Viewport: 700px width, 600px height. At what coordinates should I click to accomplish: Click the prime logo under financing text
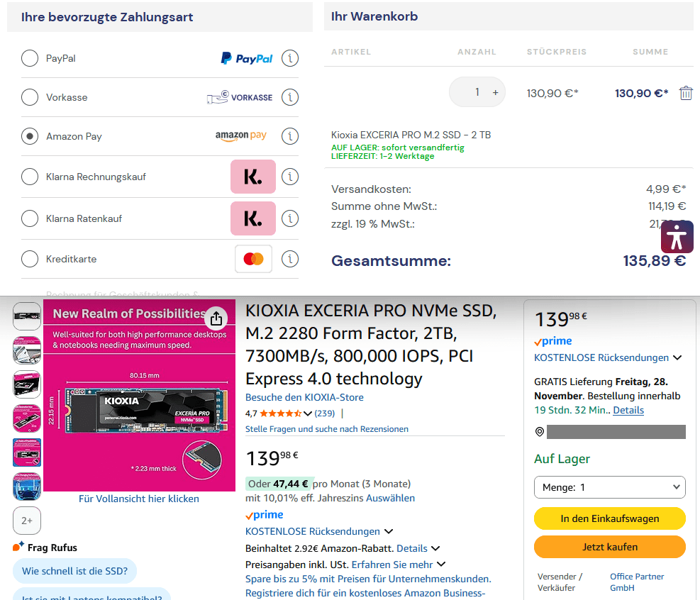coord(265,515)
